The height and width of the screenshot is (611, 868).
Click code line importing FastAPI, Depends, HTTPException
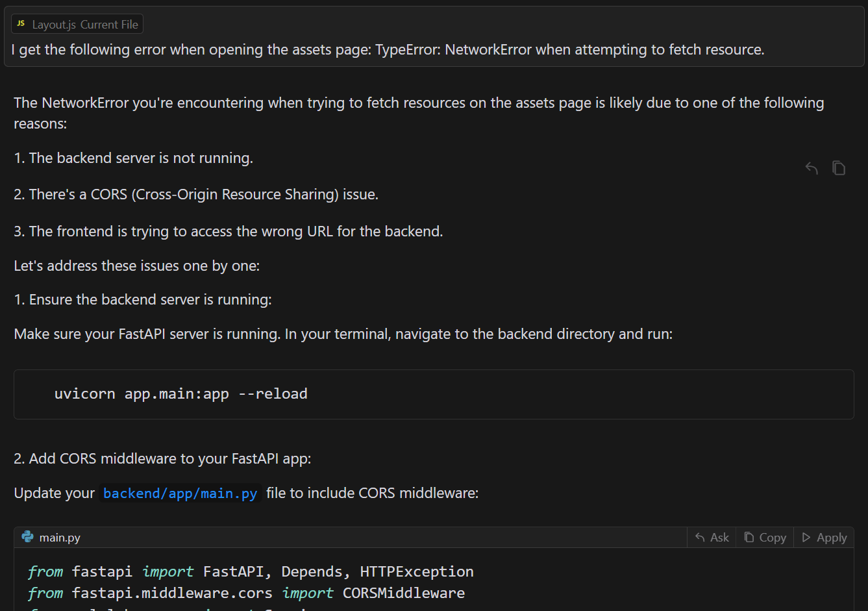(x=251, y=572)
